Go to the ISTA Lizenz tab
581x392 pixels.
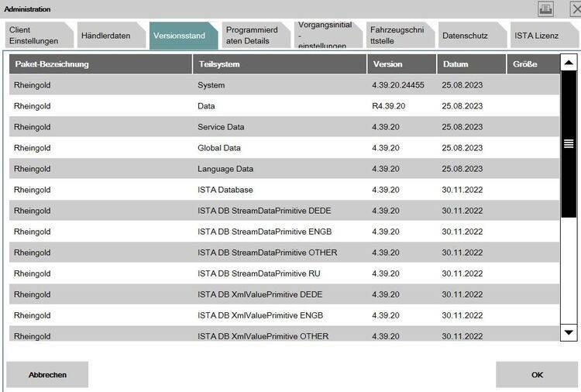(x=544, y=35)
